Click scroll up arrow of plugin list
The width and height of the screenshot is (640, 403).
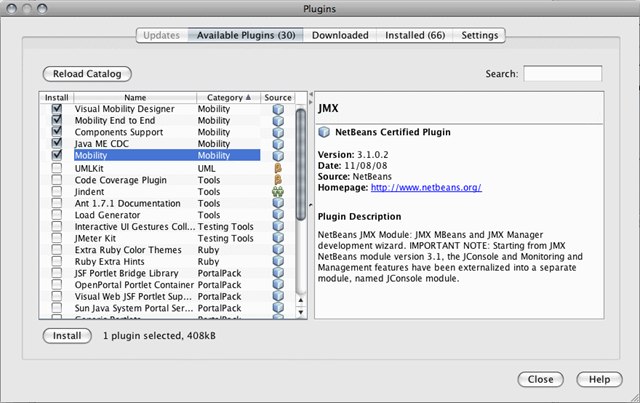(301, 301)
